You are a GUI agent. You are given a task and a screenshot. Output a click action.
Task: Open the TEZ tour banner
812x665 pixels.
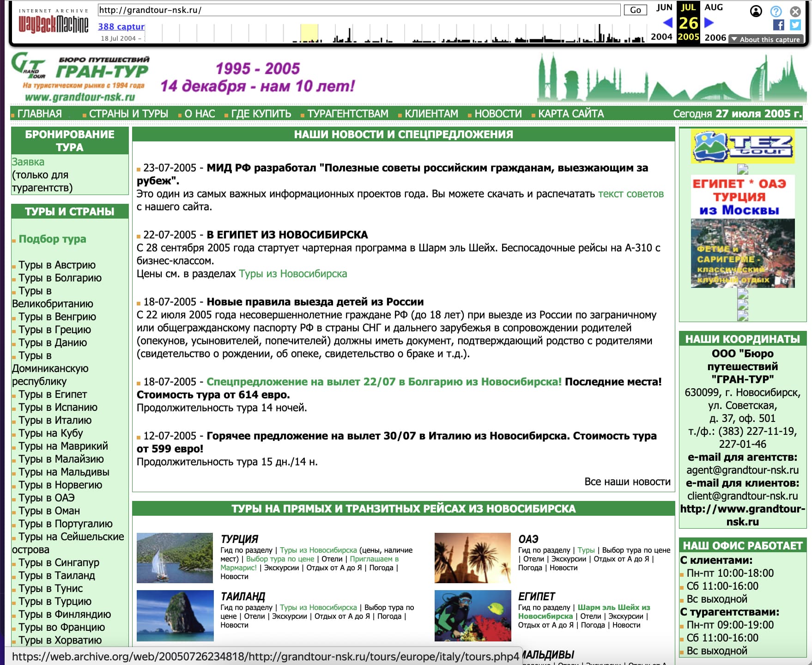tap(743, 146)
